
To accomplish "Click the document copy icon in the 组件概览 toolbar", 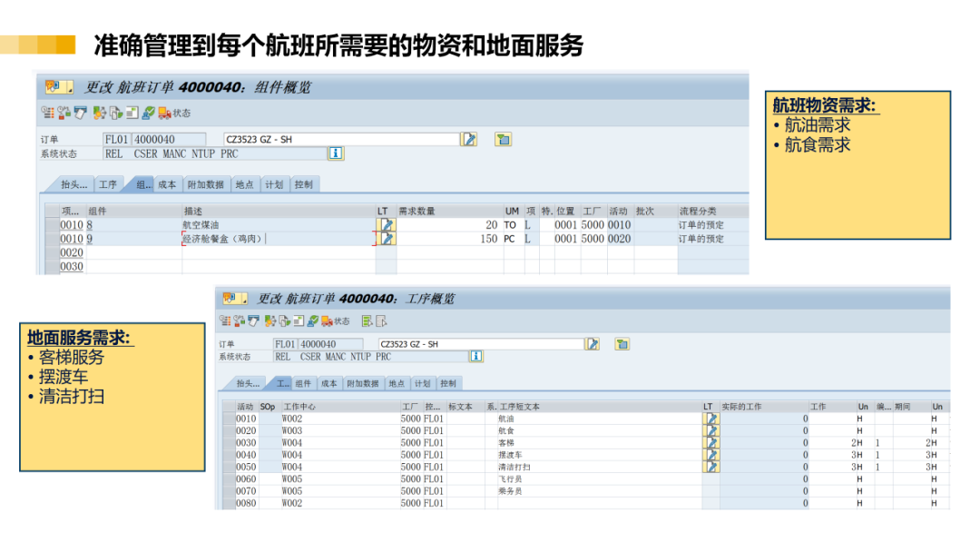I will click(115, 113).
